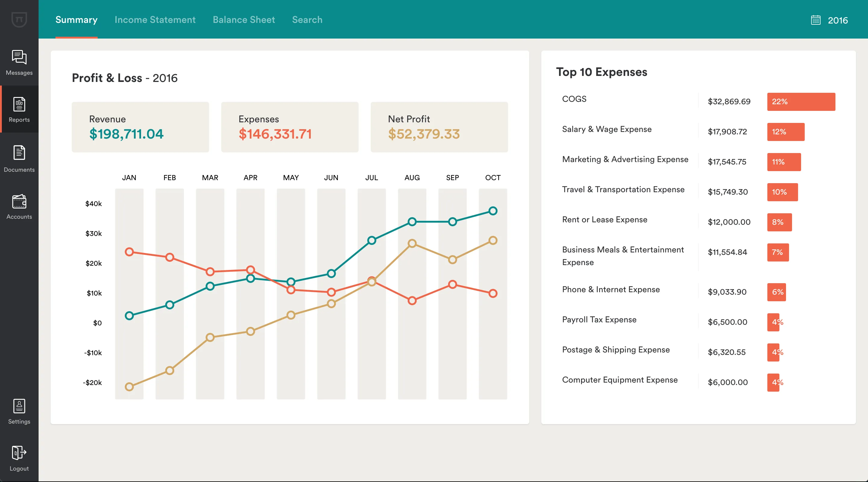Click the calendar icon beside 2016
Screen dimensions: 868x482
(816, 20)
